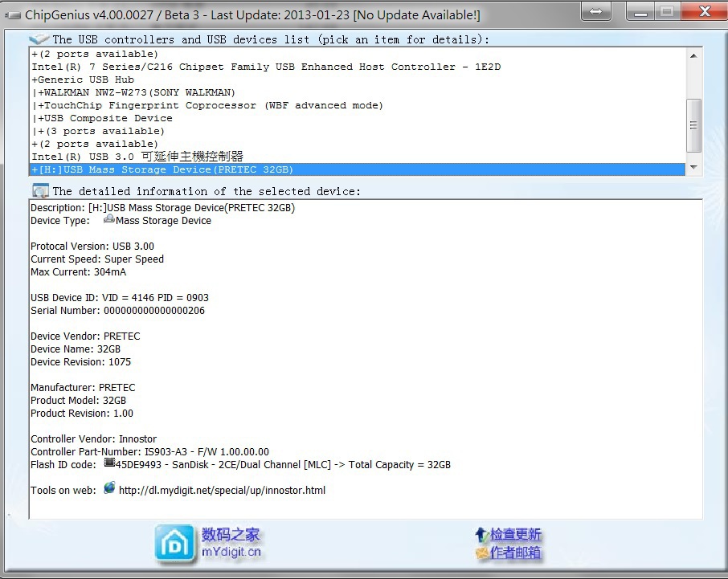728x579 pixels.
Task: Click the device list scroll down arrow
Action: tap(693, 167)
